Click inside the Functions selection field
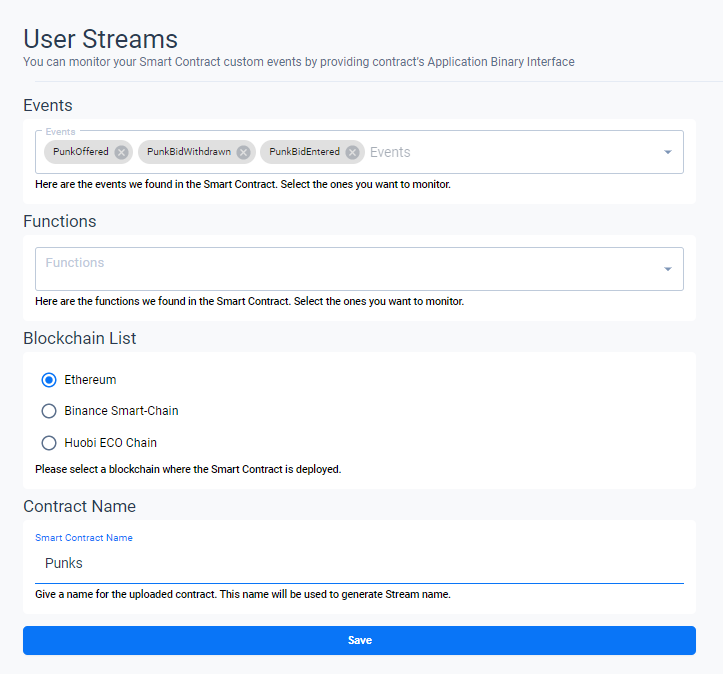Image resolution: width=723 pixels, height=674 pixels. click(x=340, y=269)
